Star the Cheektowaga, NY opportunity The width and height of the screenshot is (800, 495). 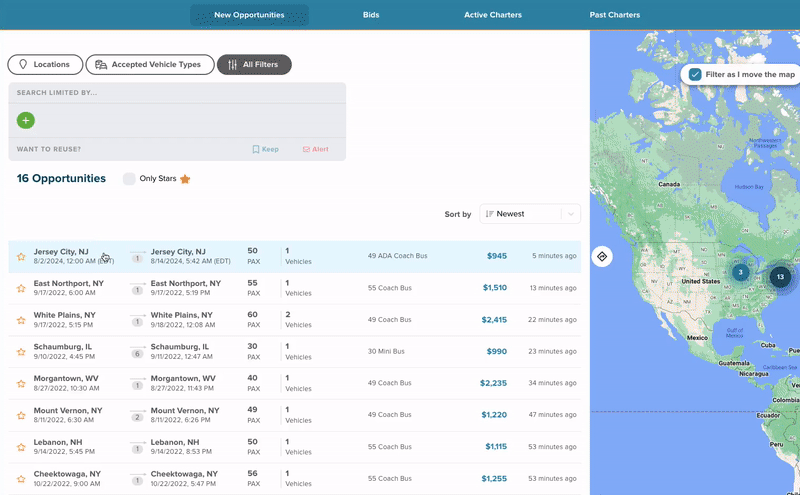(x=21, y=479)
